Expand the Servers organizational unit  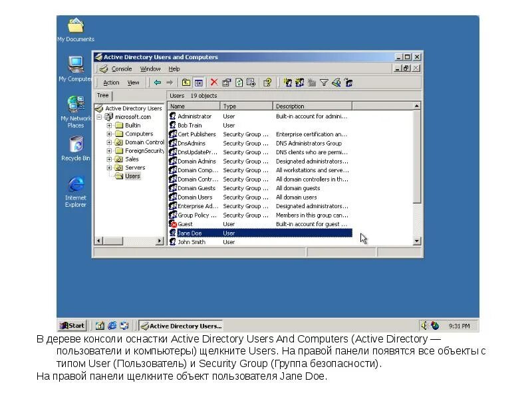(109, 168)
